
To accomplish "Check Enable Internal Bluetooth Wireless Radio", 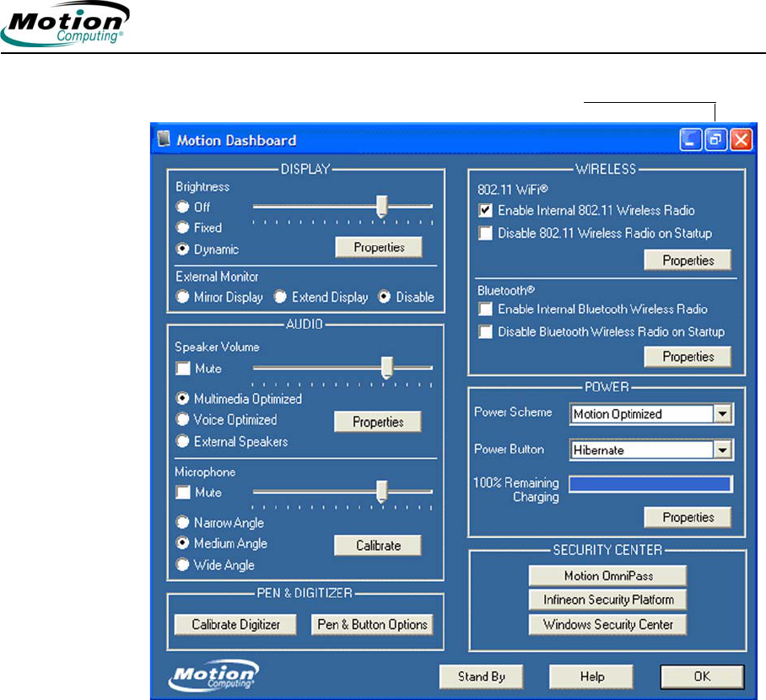I will [x=485, y=309].
